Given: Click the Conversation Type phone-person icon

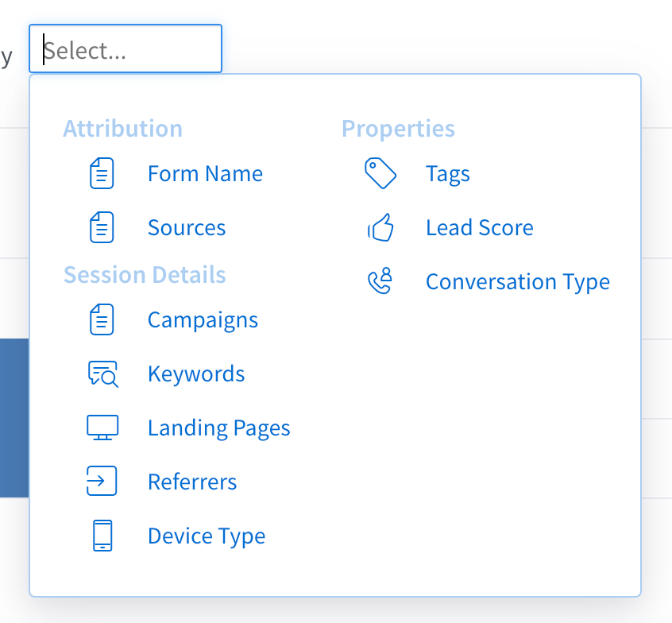Looking at the screenshot, I should [x=380, y=281].
